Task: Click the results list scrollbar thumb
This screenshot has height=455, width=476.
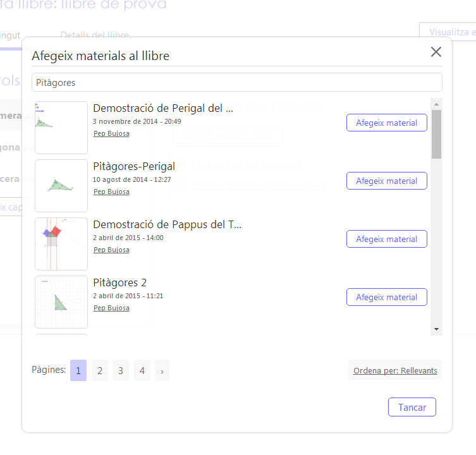Action: (437, 134)
